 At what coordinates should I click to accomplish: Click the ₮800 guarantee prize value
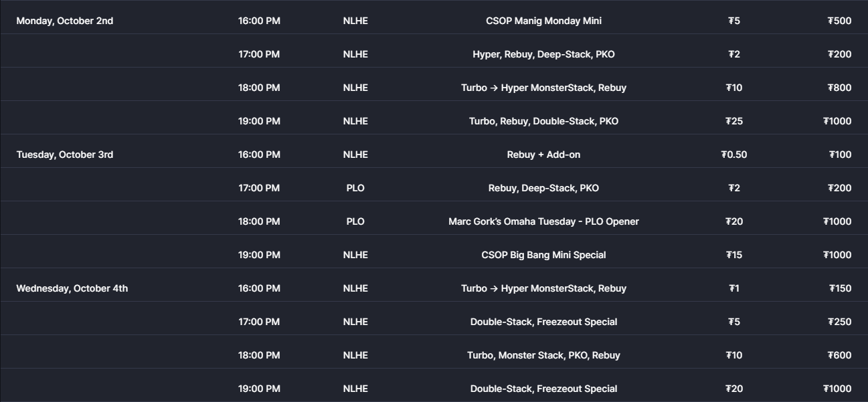click(839, 88)
